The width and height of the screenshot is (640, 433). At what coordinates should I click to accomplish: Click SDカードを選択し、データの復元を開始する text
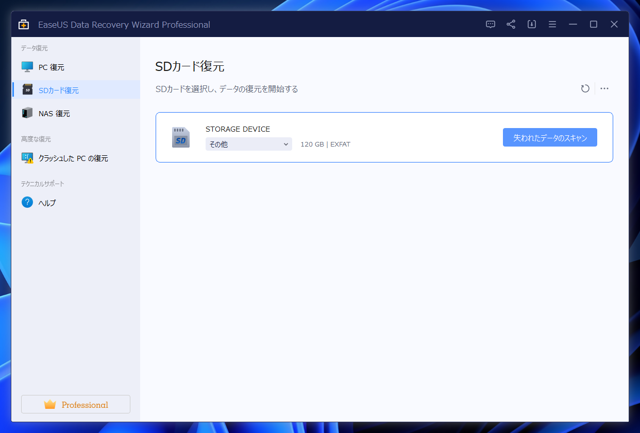click(x=227, y=89)
